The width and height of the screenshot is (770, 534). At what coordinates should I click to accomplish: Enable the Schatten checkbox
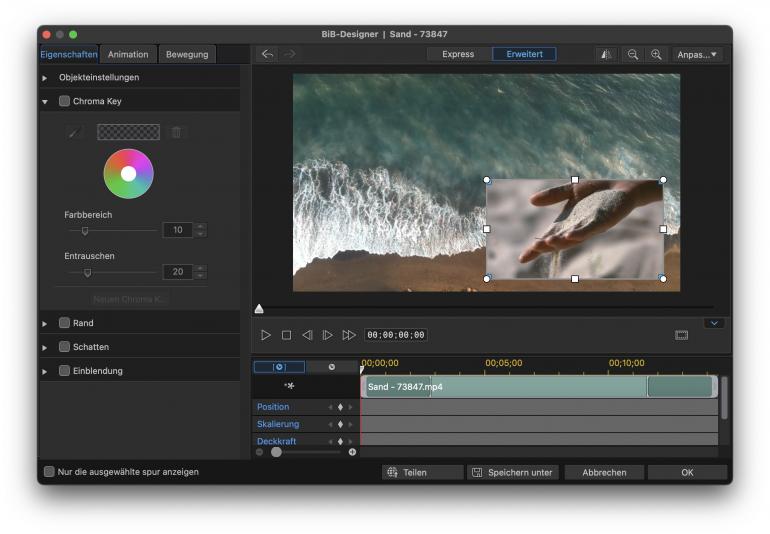click(x=64, y=346)
